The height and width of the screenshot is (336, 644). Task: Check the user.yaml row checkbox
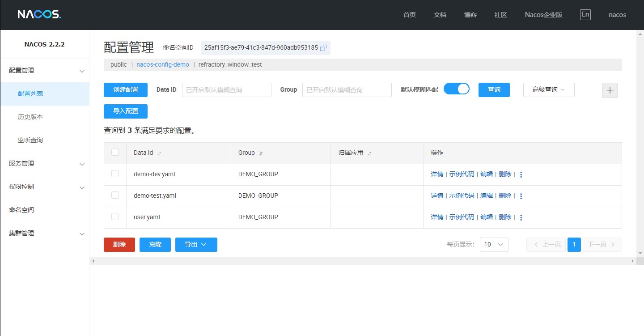[115, 217]
